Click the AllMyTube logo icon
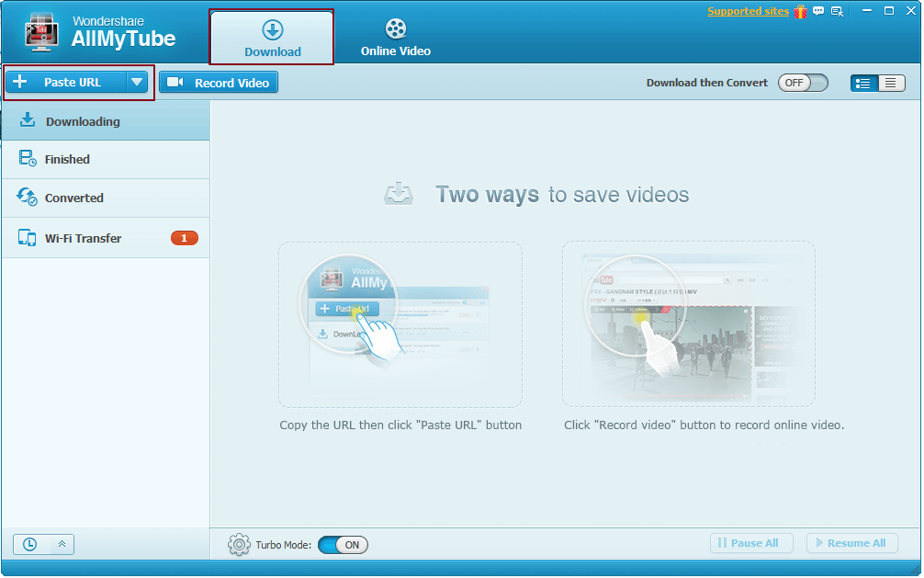 click(x=42, y=32)
